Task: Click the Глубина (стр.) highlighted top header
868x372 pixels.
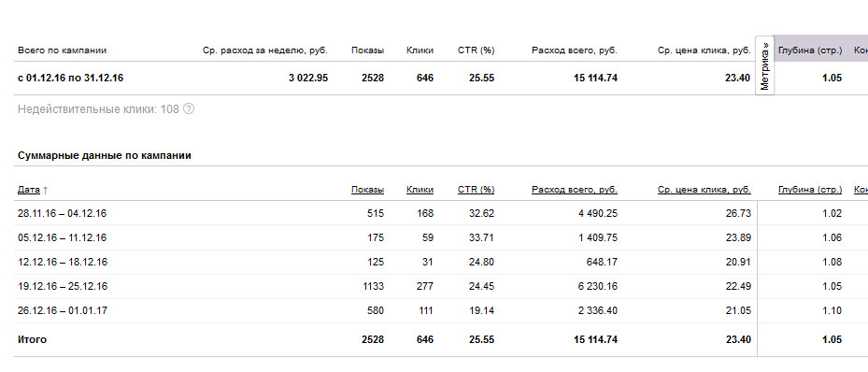Action: [810, 50]
